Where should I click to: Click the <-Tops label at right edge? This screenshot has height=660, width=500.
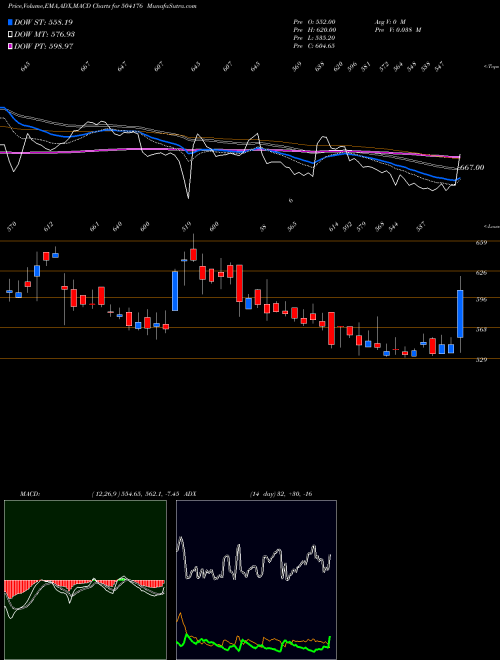(x=491, y=67)
